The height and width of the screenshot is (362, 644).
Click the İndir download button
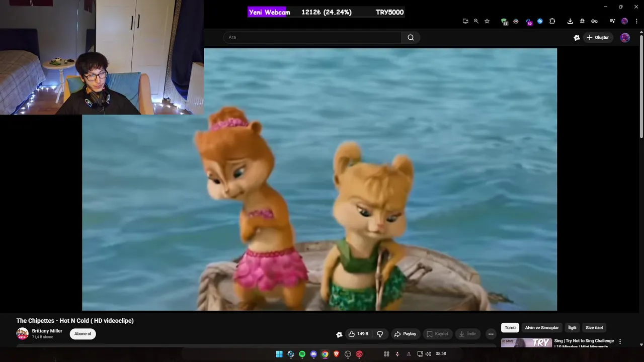point(467,334)
